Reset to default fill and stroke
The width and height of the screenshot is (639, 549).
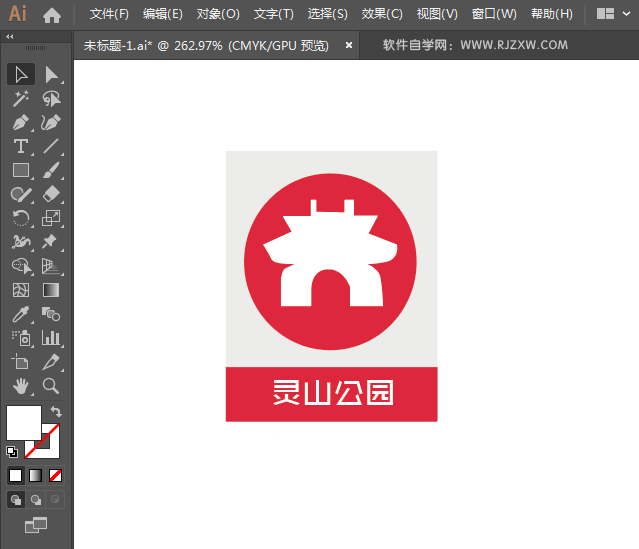click(x=12, y=452)
